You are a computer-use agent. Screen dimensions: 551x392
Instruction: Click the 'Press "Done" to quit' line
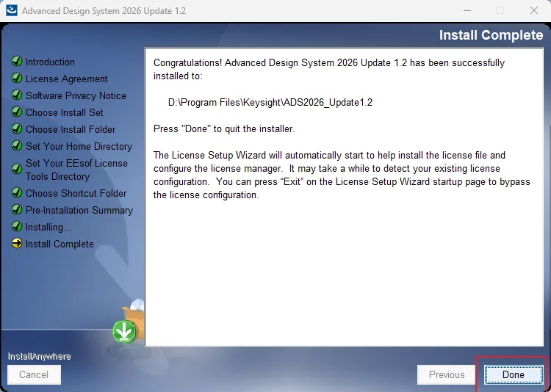tap(224, 129)
